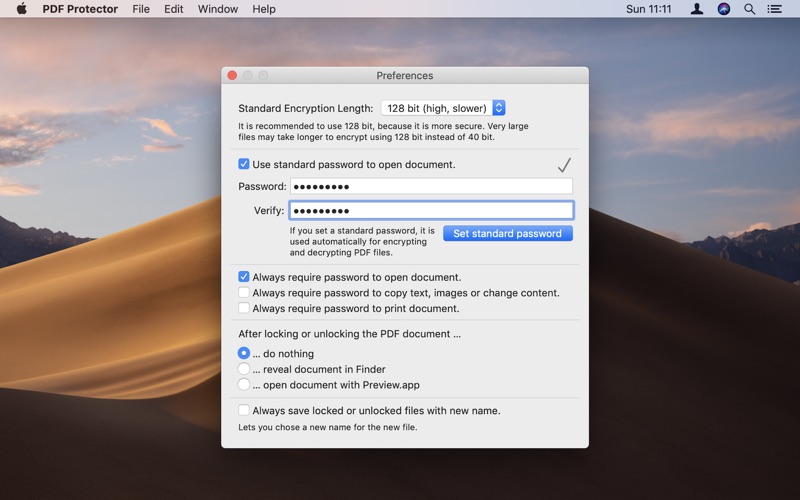Focus the Password input field
Screen dimensions: 800x500
[431, 186]
